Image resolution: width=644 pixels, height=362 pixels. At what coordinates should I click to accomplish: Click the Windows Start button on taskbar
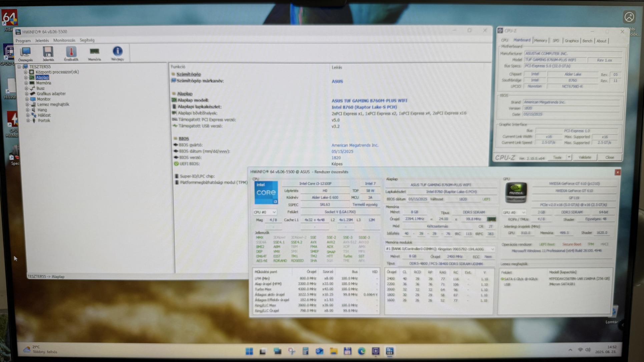[x=249, y=351]
